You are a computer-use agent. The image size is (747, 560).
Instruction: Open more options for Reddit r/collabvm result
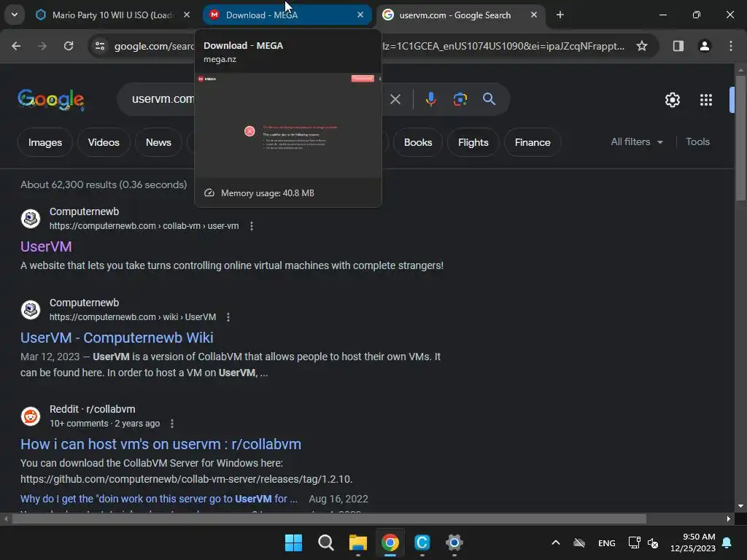[x=172, y=424]
